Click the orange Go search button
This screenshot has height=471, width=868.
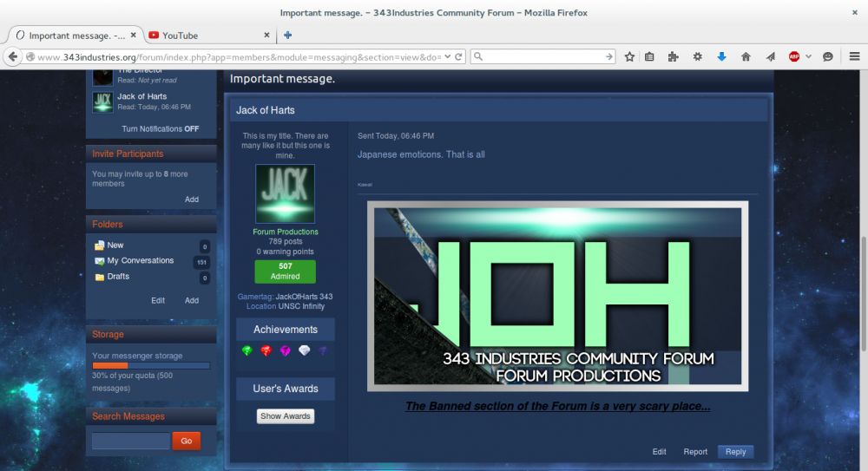[186, 442]
